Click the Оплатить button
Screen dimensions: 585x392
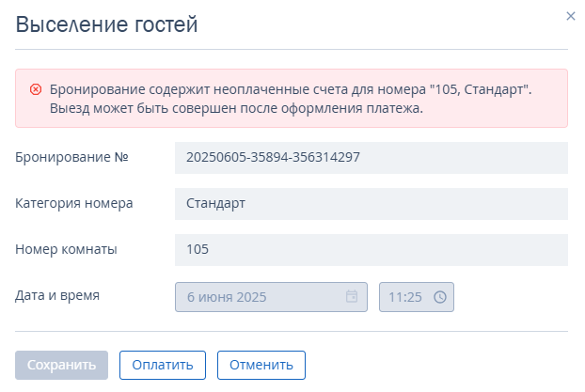(x=163, y=365)
